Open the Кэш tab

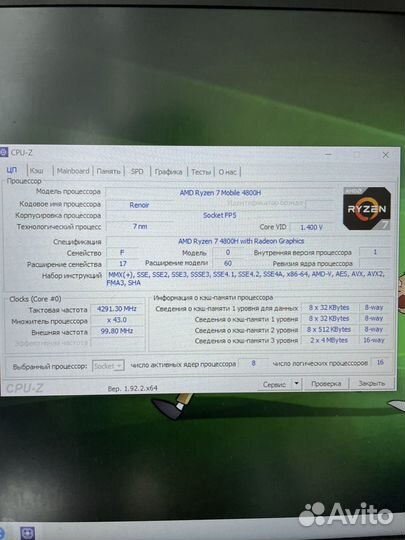(x=37, y=171)
